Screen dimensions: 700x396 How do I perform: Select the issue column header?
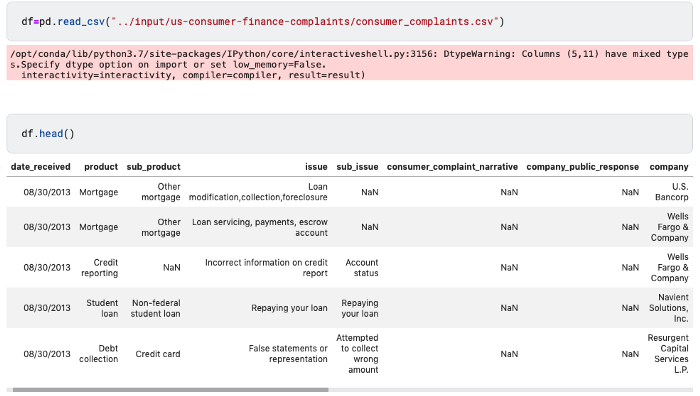[x=316, y=167]
